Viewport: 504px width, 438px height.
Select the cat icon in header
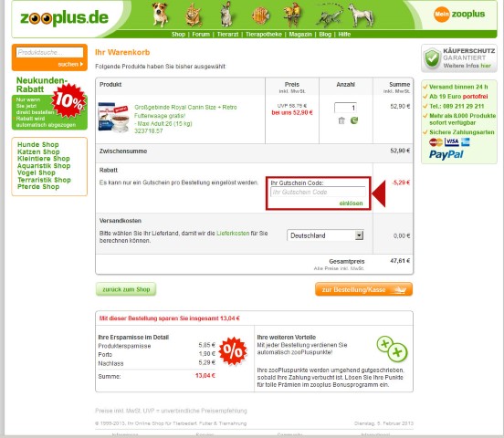(x=194, y=15)
